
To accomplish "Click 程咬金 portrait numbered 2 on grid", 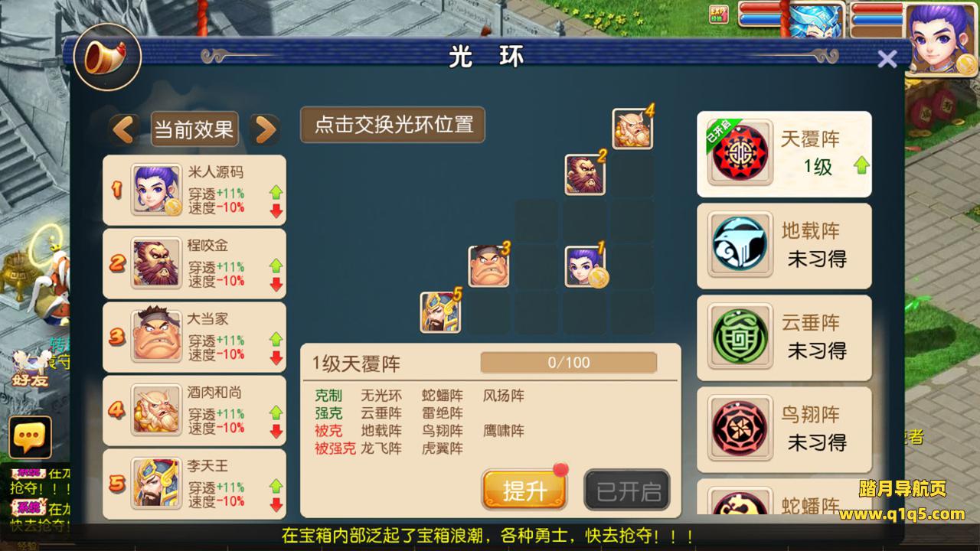I will click(x=585, y=174).
